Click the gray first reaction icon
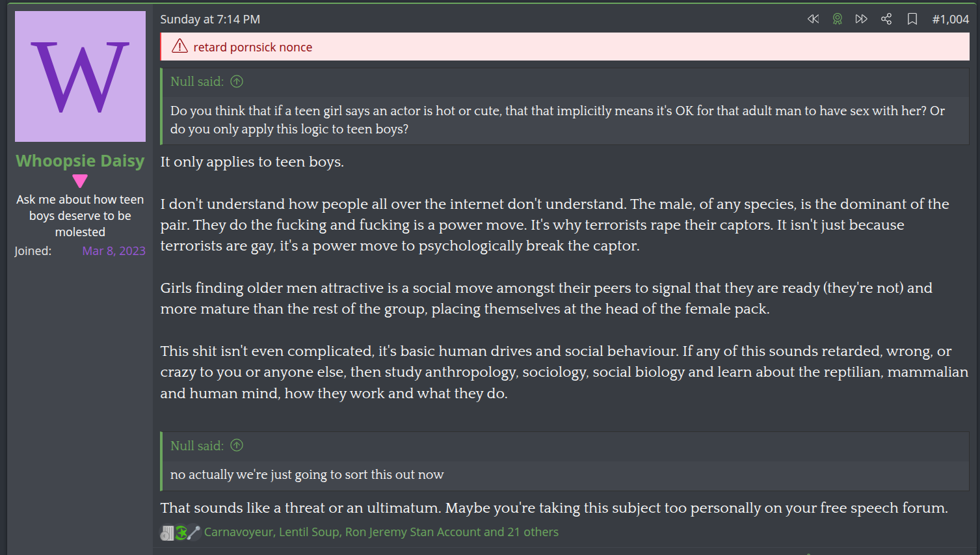Screen dimensions: 980x555 pos(167,533)
